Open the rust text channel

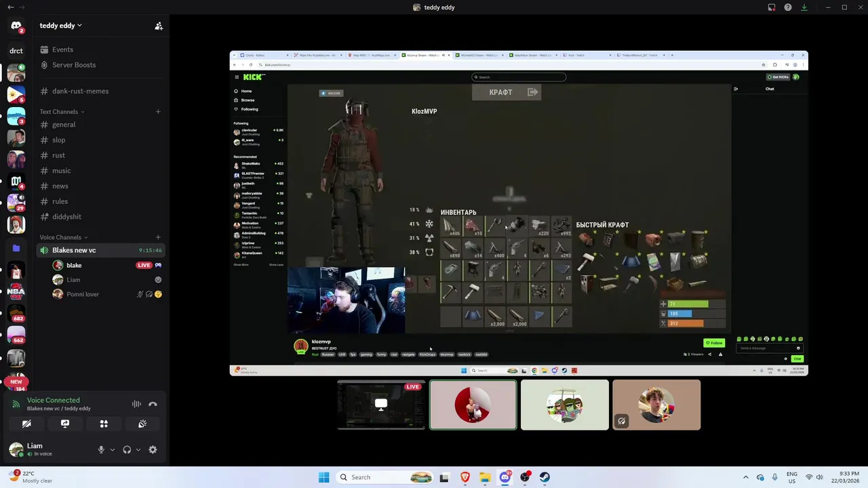tap(100, 155)
